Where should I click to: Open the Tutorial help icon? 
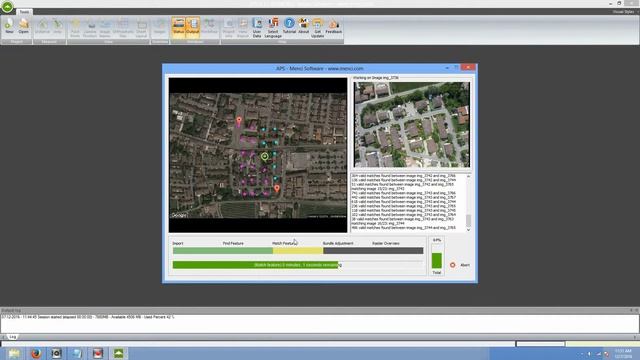pyautogui.click(x=289, y=26)
